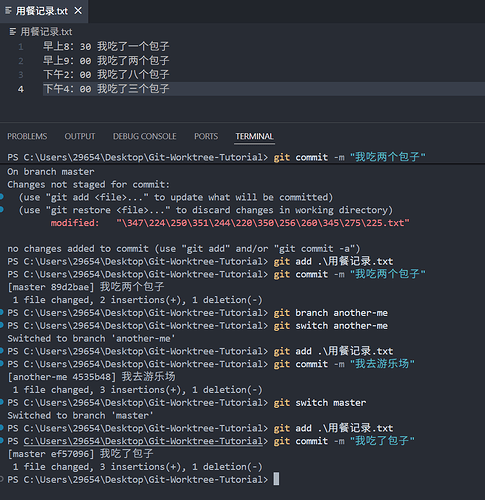Click "Switched to branch 'master'" output
The height and width of the screenshot is (500, 485).
[80, 415]
